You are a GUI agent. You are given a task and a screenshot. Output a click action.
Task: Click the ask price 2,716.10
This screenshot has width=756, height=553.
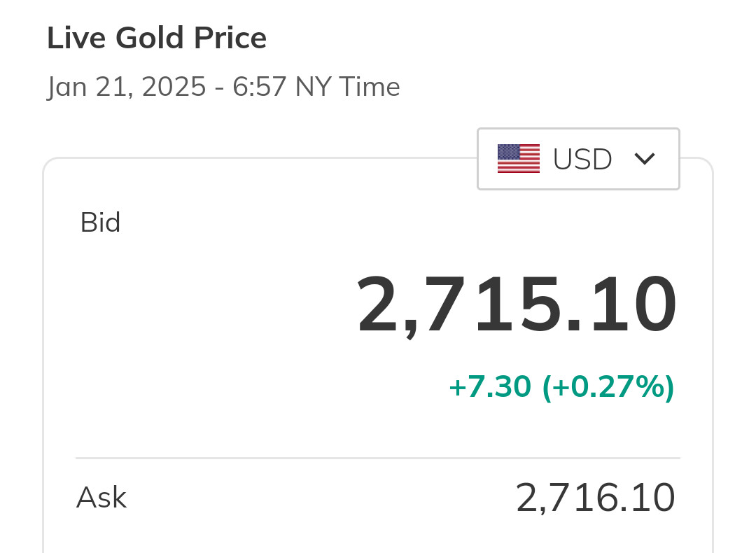[x=595, y=498]
